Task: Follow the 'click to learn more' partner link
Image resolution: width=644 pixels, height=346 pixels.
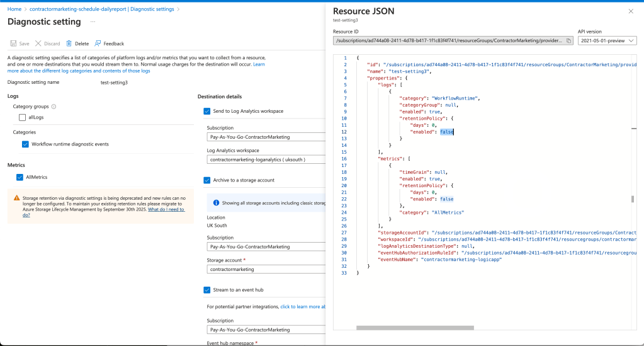Action: tap(303, 307)
